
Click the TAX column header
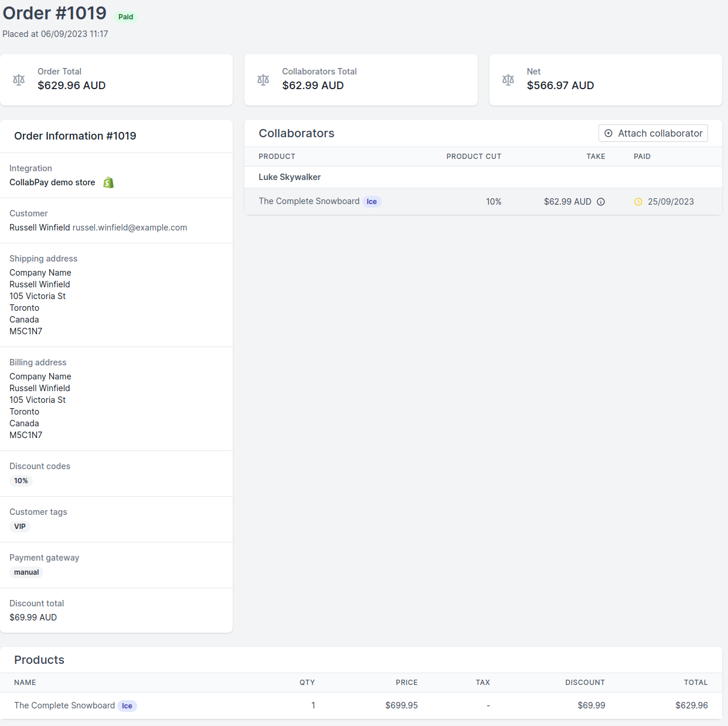pos(483,683)
